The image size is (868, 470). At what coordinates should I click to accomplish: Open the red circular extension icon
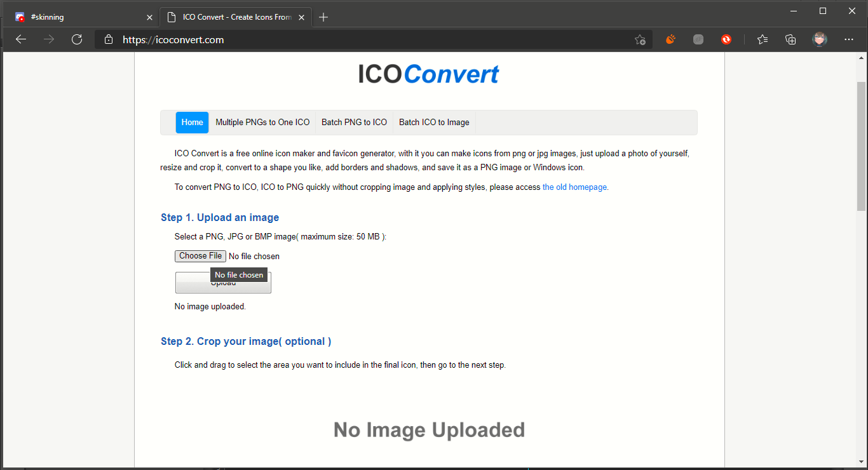726,39
